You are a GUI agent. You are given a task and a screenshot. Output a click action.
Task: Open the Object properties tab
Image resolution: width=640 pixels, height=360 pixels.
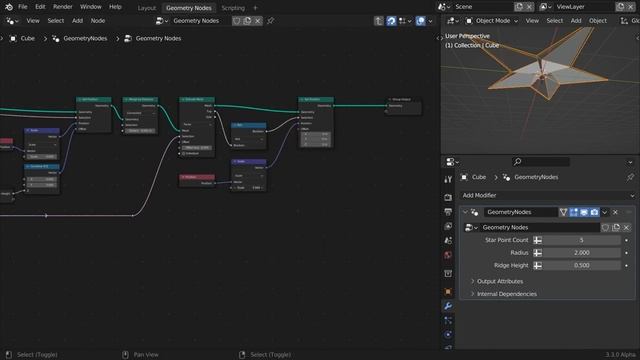click(x=448, y=292)
